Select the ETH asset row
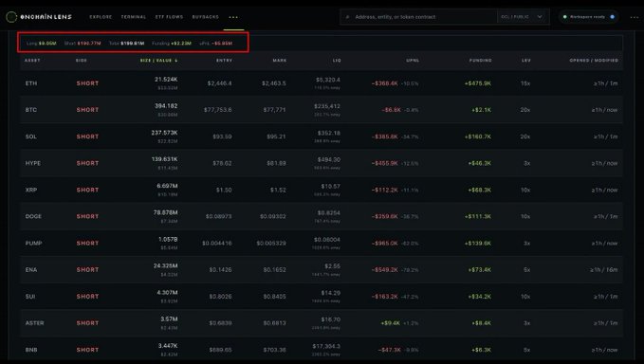 click(x=322, y=83)
